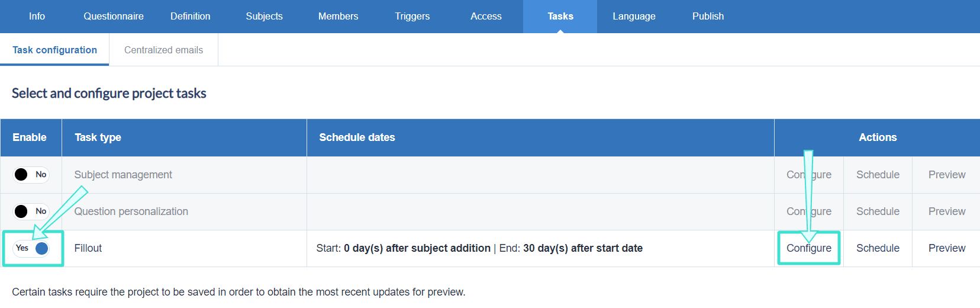980x308 pixels.
Task: Open the Subjects tab
Action: (264, 17)
